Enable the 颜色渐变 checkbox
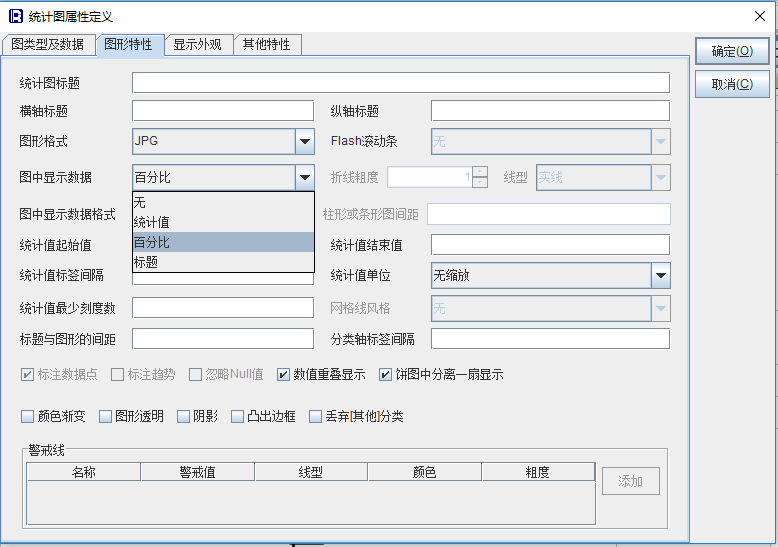This screenshot has height=547, width=778. pyautogui.click(x=27, y=416)
